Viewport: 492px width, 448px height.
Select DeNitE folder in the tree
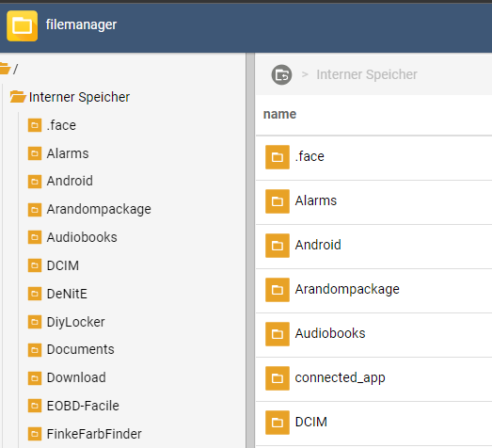click(67, 294)
